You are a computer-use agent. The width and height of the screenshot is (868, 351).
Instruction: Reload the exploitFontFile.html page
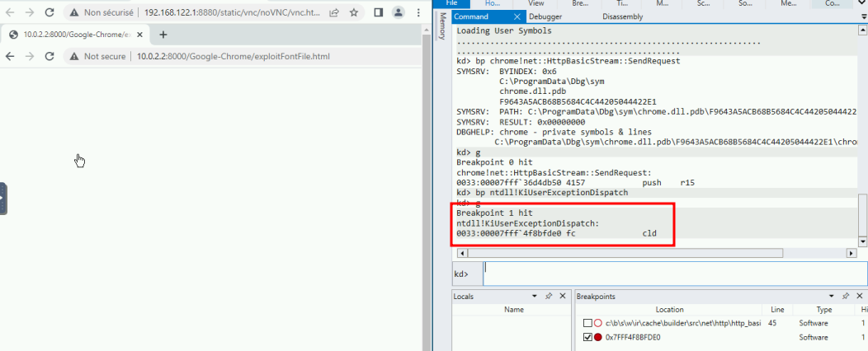tap(50, 56)
